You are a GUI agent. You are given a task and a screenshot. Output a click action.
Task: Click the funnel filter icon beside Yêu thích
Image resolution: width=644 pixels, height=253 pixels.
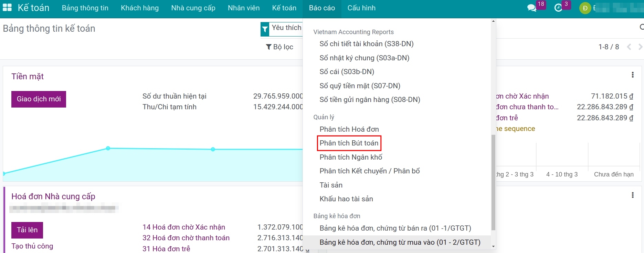(x=265, y=29)
